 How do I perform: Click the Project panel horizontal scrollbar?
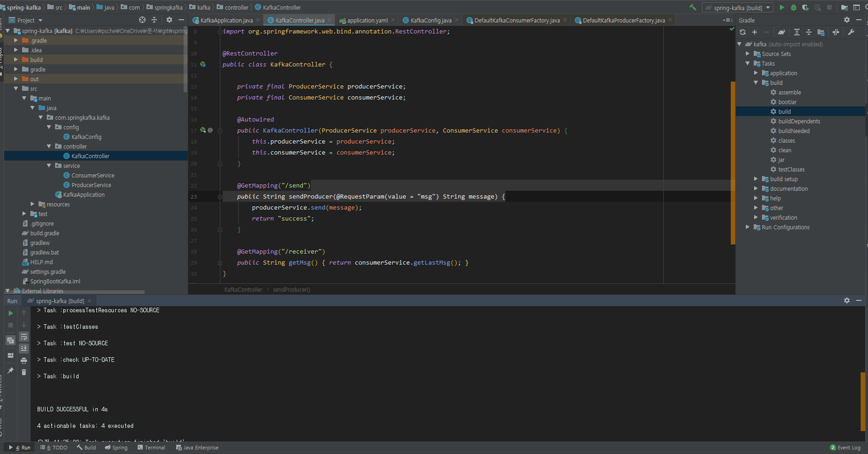[75, 292]
